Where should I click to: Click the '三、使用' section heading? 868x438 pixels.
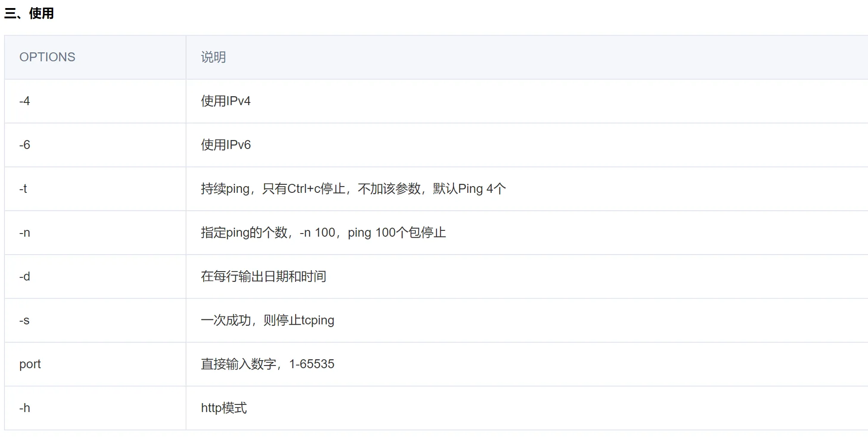[29, 13]
